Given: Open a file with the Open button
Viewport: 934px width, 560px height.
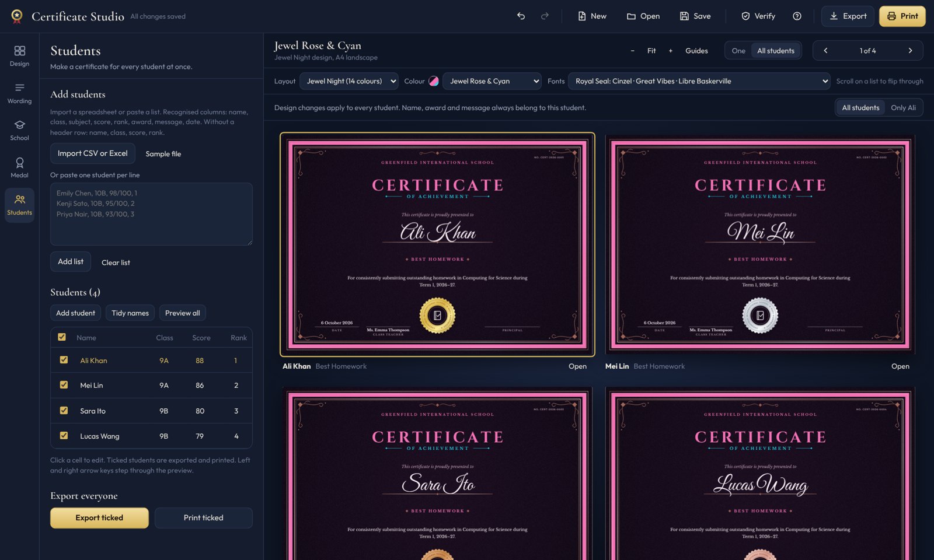Looking at the screenshot, I should (643, 16).
